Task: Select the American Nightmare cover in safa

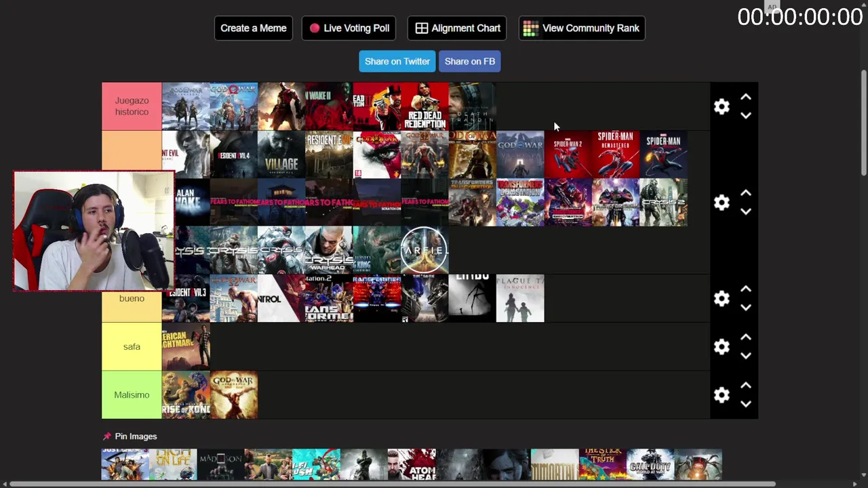Action: [186, 347]
